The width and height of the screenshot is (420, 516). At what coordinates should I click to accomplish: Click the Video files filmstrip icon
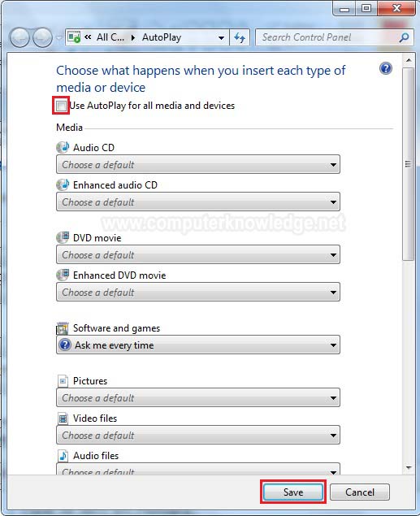coord(63,418)
